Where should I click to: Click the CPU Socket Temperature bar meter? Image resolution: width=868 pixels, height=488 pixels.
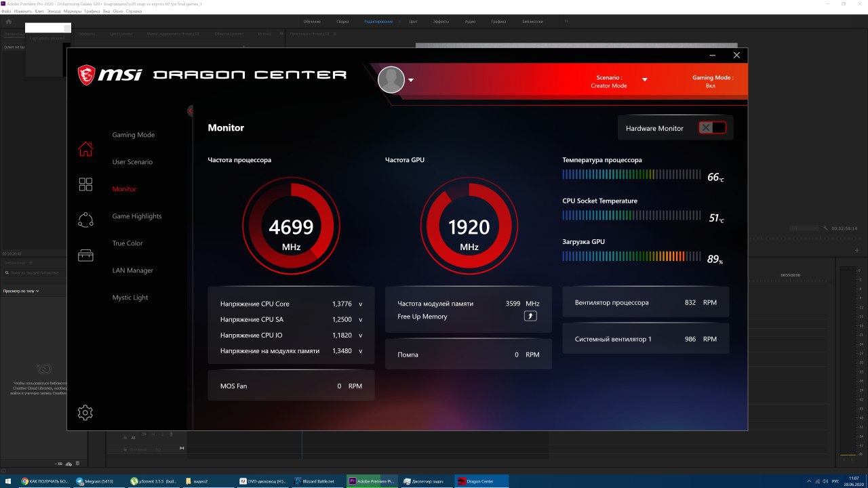631,216
